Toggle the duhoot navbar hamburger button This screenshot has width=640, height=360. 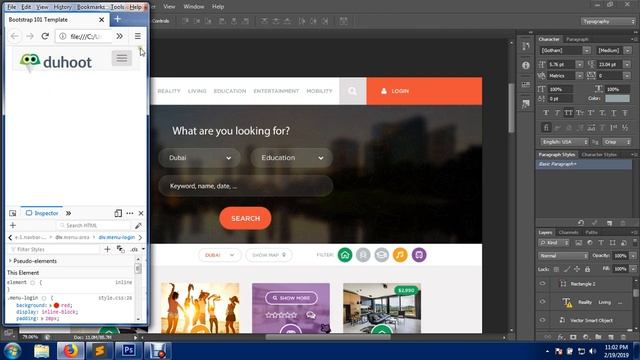click(122, 58)
